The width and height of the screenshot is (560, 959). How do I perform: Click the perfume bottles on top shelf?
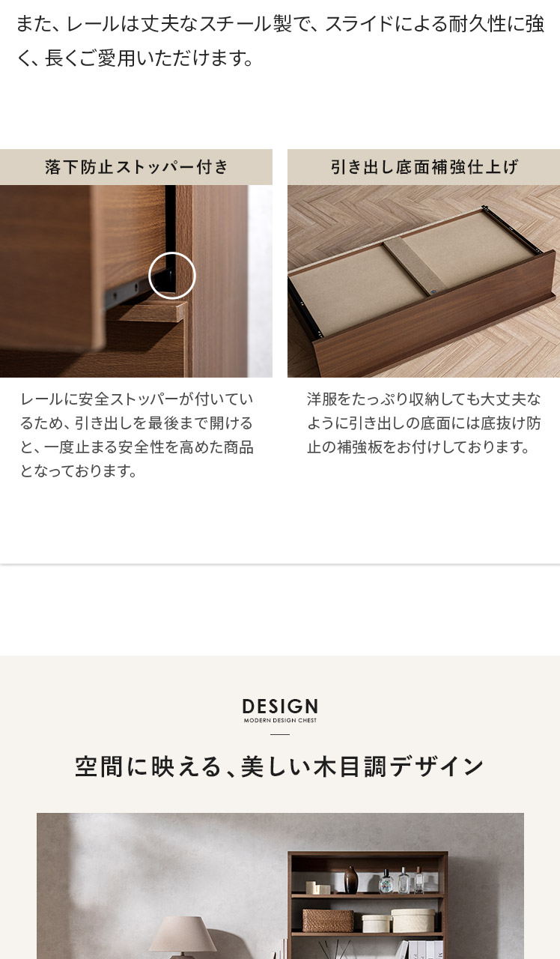click(403, 880)
